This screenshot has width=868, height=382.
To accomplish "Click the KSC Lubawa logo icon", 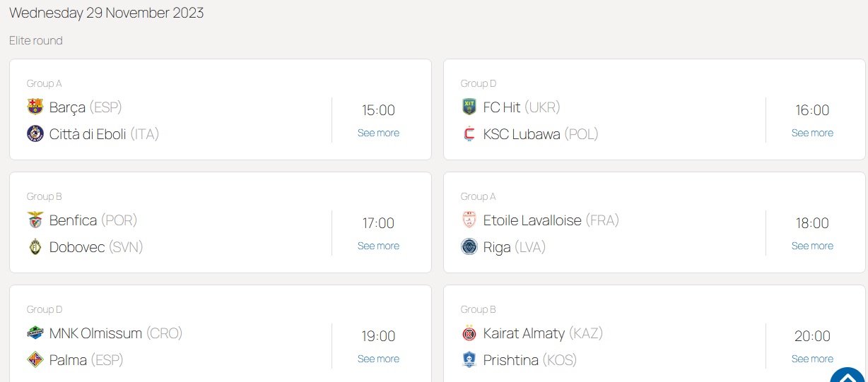I will tap(469, 133).
